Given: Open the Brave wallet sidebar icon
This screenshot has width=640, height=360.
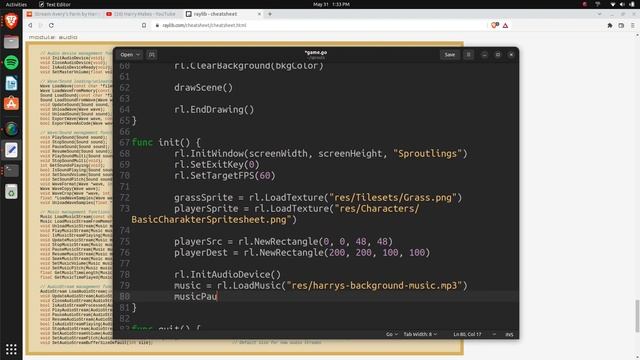Looking at the screenshot, I should pyautogui.click(x=621, y=25).
